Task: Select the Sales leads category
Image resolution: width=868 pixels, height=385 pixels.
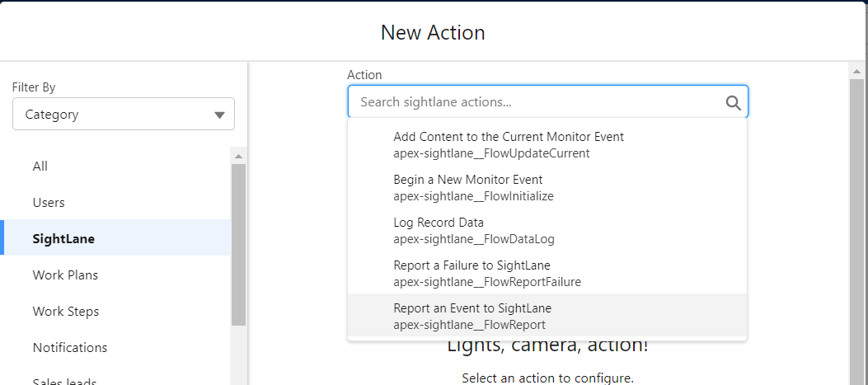Action: [x=65, y=380]
